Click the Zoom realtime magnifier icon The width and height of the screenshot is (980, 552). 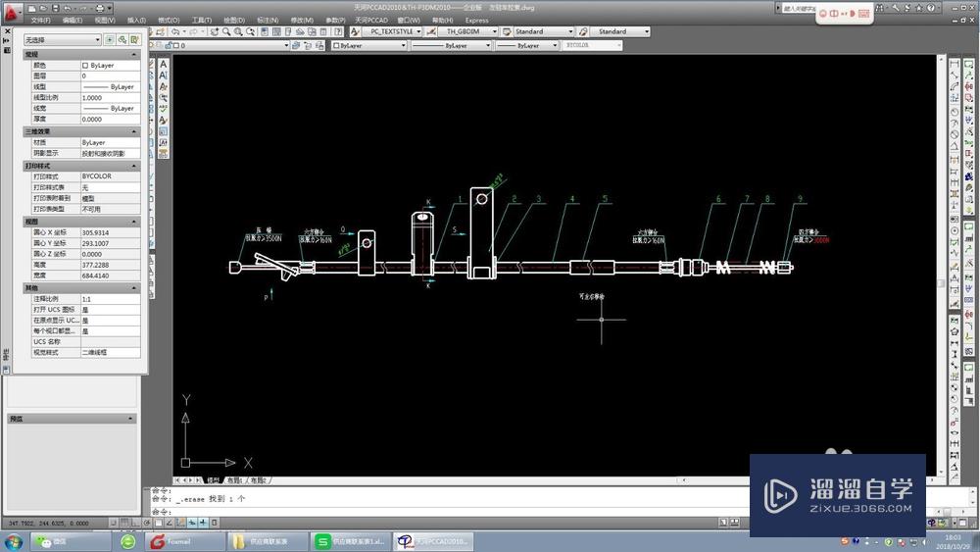(x=226, y=32)
